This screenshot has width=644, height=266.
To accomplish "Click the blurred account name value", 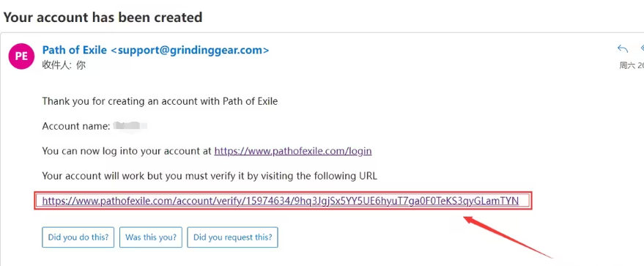I will tap(130, 126).
